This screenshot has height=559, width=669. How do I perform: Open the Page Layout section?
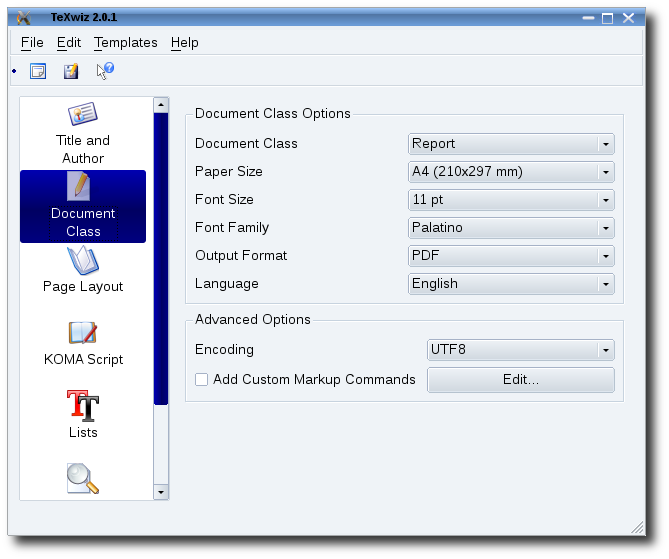(x=83, y=271)
